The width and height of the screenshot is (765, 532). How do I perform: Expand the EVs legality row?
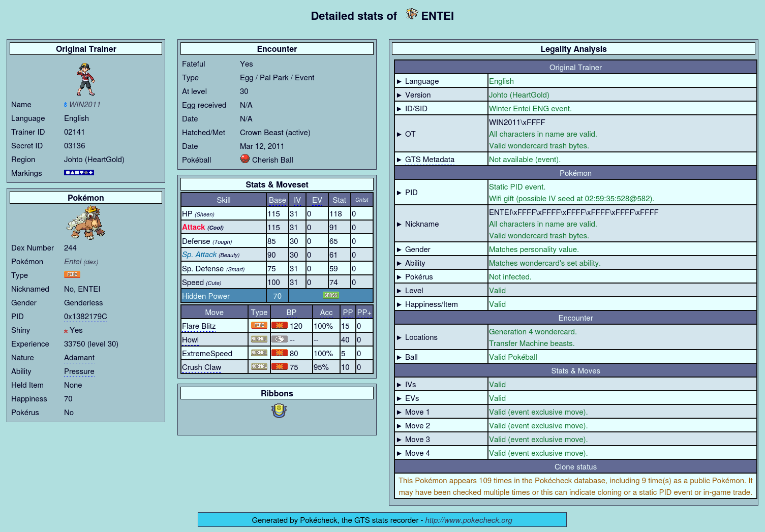pyautogui.click(x=399, y=398)
